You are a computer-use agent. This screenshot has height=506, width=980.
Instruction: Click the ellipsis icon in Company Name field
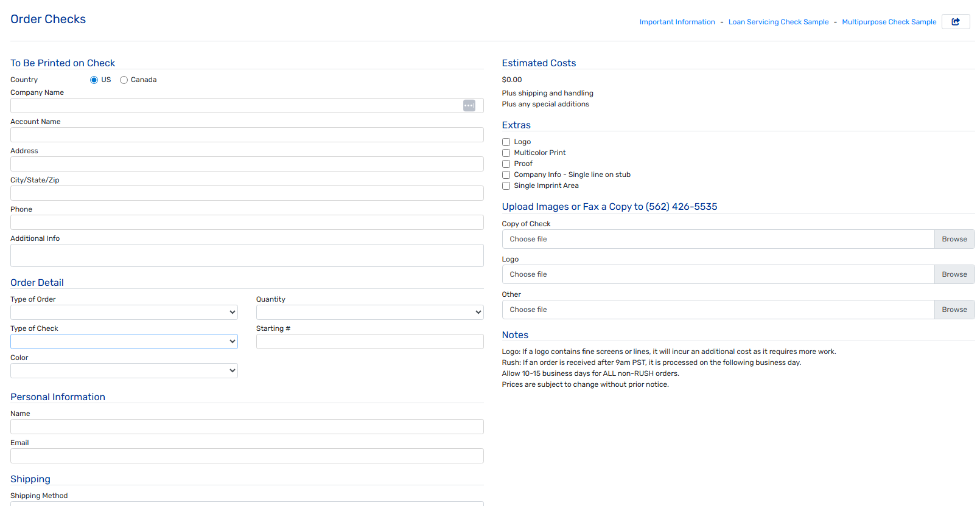(469, 106)
